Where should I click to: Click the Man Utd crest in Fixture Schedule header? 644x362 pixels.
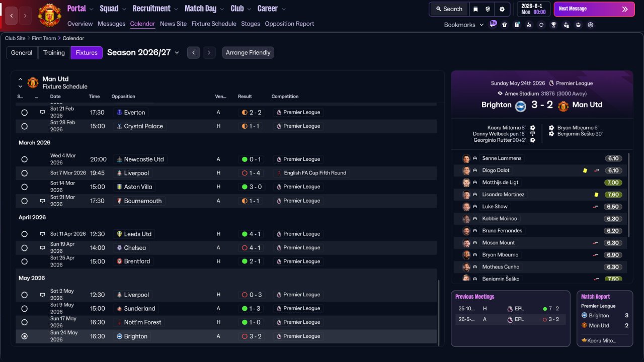[x=33, y=82]
